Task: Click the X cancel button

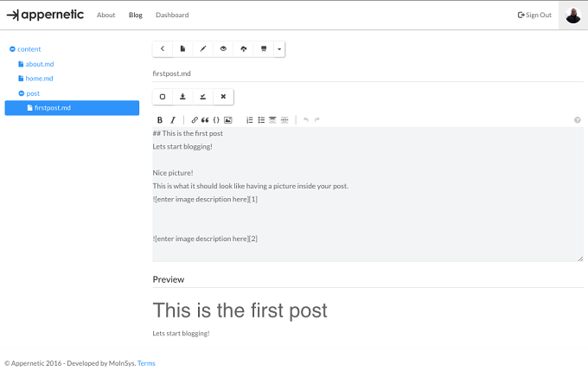Action: tap(223, 97)
